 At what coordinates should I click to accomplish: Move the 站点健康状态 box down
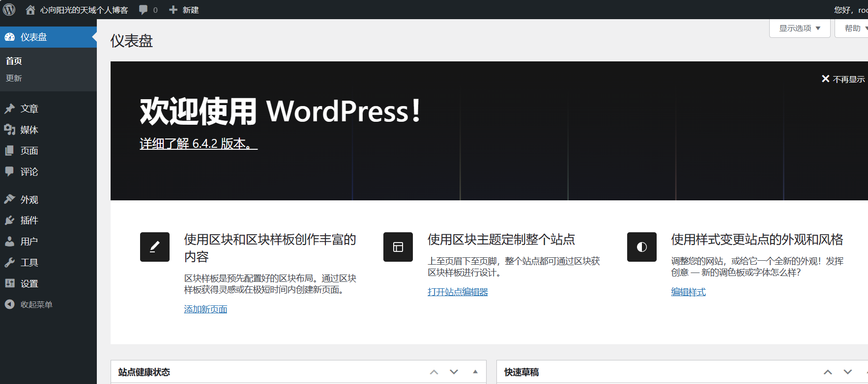click(x=454, y=372)
